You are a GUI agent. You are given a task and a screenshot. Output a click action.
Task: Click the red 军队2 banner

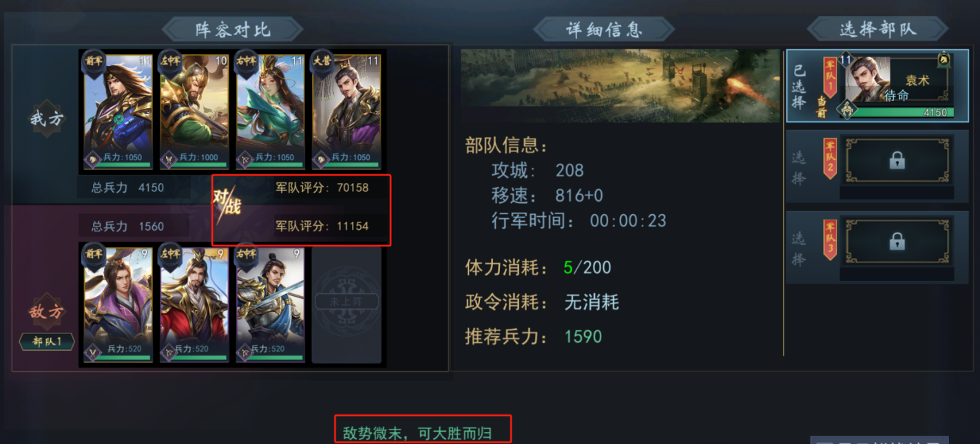(830, 158)
